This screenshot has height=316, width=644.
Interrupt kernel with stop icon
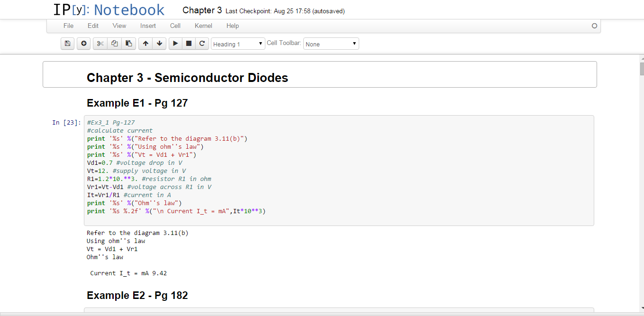[189, 44]
